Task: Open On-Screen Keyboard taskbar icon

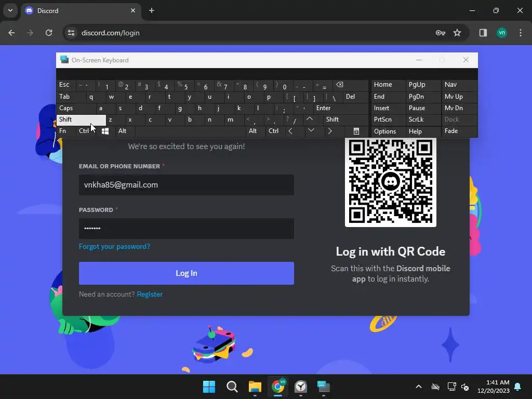Action: click(x=323, y=387)
